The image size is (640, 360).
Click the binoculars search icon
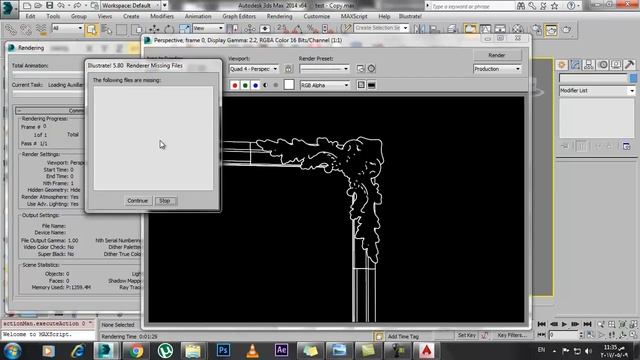(521, 6)
